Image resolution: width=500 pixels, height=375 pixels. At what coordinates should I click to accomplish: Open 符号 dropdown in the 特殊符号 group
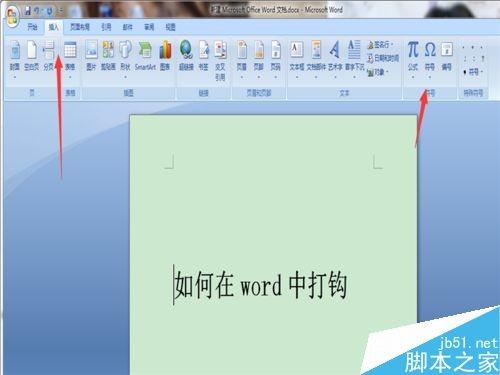pyautogui.click(x=473, y=72)
